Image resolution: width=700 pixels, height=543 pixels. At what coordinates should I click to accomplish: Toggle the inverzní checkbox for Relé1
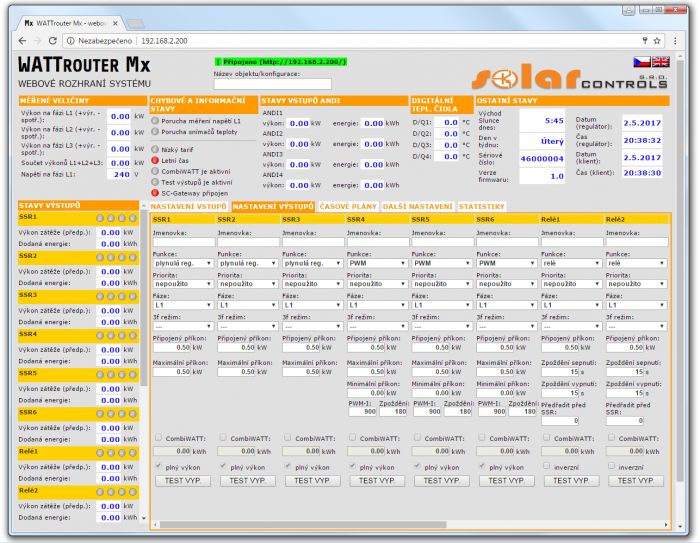(546, 465)
